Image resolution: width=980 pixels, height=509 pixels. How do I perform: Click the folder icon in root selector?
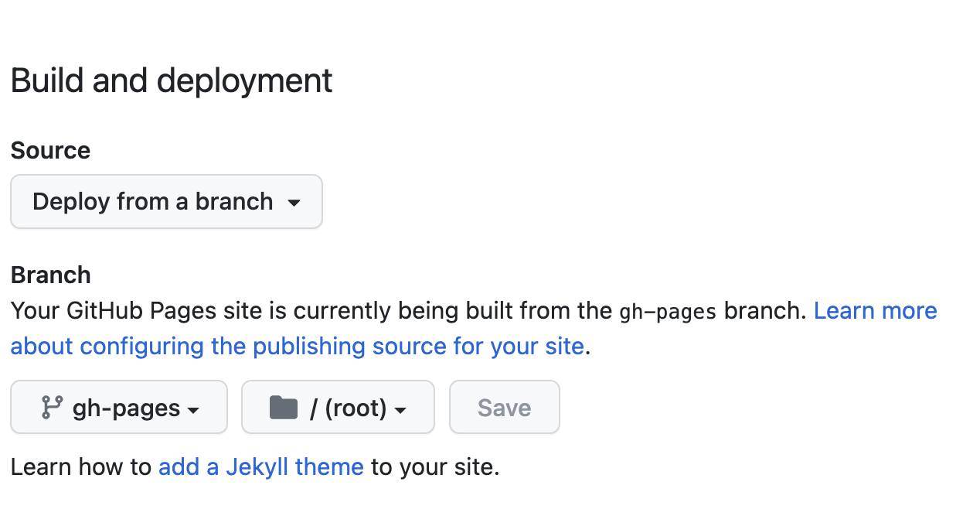coord(284,407)
